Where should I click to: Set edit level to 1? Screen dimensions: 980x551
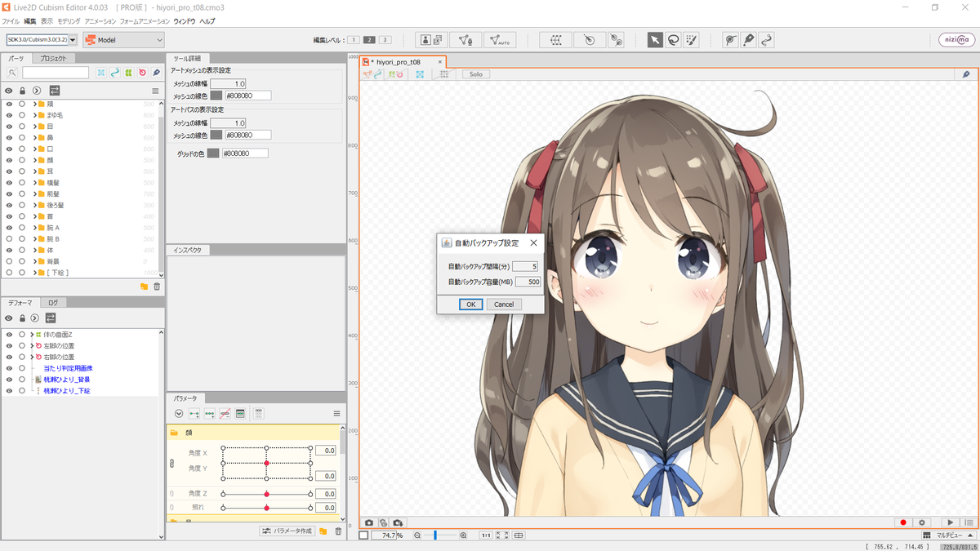pyautogui.click(x=353, y=40)
